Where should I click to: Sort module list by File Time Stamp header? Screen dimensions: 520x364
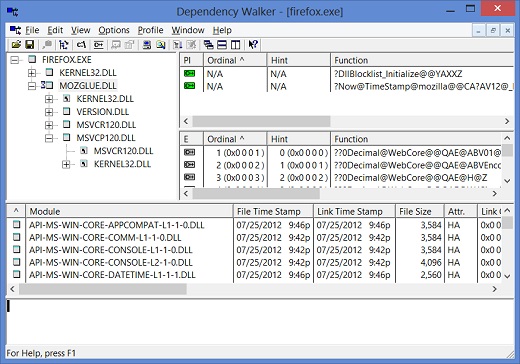pos(273,211)
